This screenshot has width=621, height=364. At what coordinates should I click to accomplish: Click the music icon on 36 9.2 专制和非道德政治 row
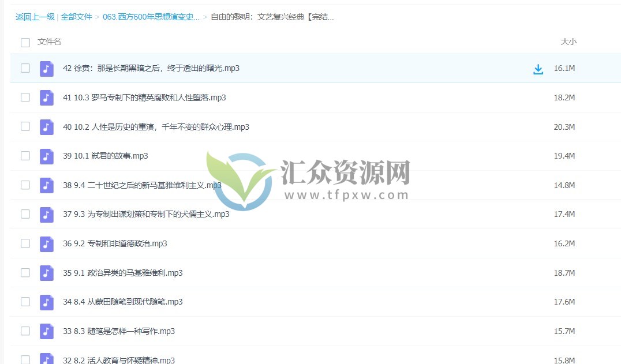tap(46, 243)
